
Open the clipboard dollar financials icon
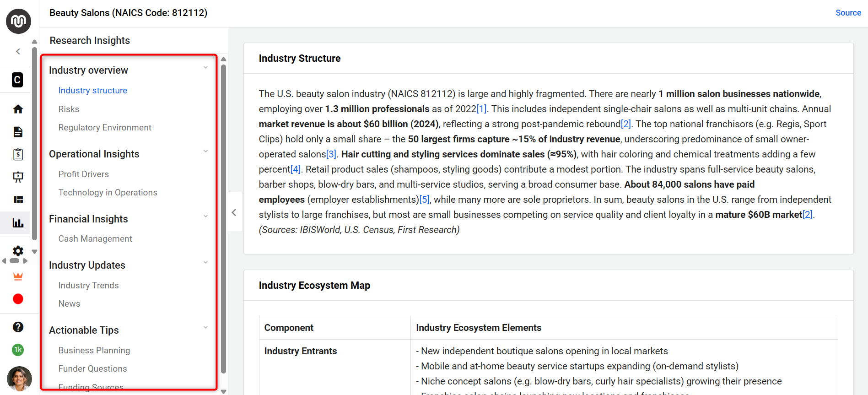pyautogui.click(x=18, y=154)
